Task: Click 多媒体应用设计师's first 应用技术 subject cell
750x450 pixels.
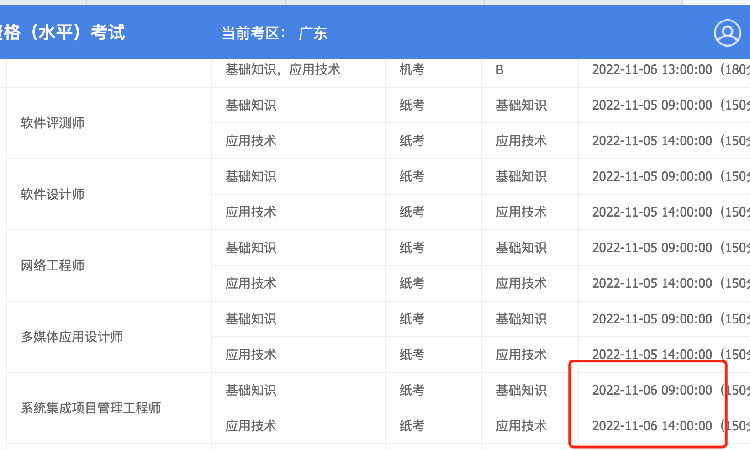Action: [251, 354]
